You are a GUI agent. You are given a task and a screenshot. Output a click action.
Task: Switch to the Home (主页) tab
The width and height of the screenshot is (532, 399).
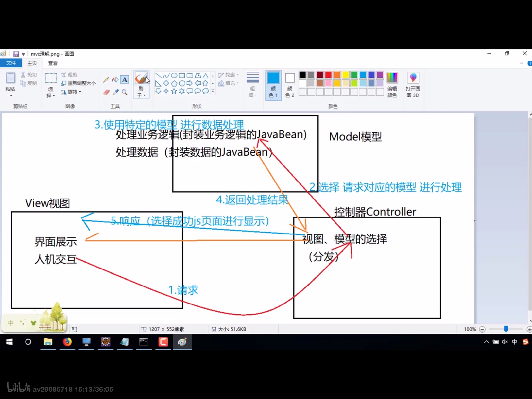pyautogui.click(x=32, y=63)
